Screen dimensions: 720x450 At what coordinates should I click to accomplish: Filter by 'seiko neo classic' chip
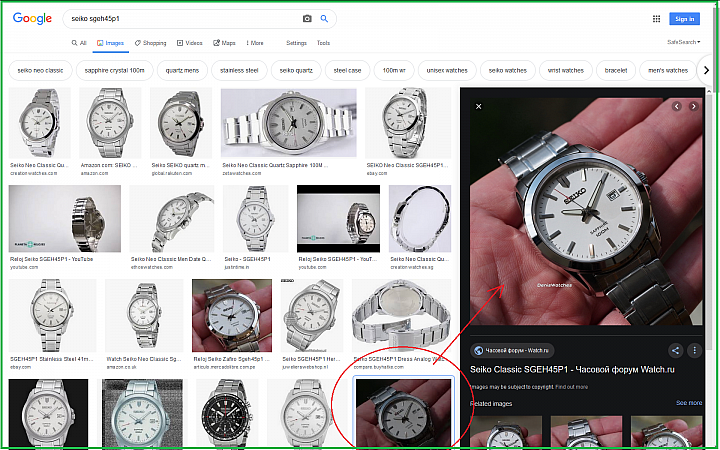coord(40,71)
